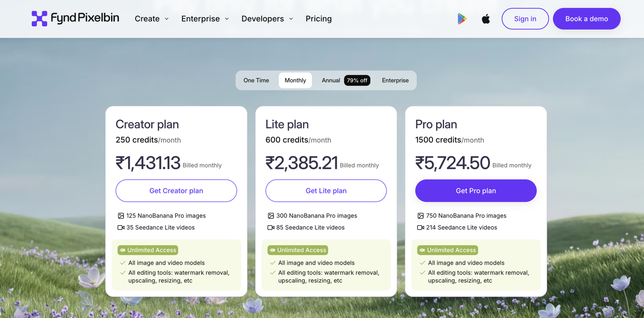Click image icon beside 750 NanoBanana Pro images
This screenshot has width=644, height=318.
coord(421,216)
